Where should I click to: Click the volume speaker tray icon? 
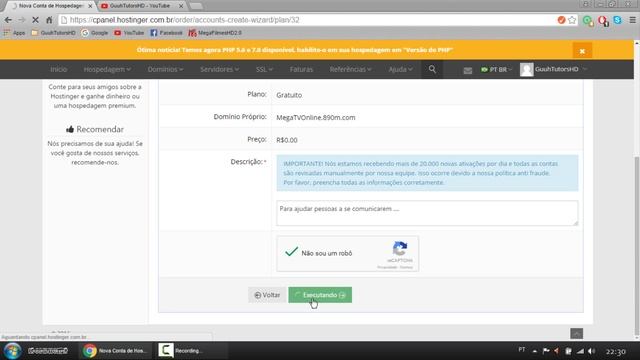(x=591, y=351)
